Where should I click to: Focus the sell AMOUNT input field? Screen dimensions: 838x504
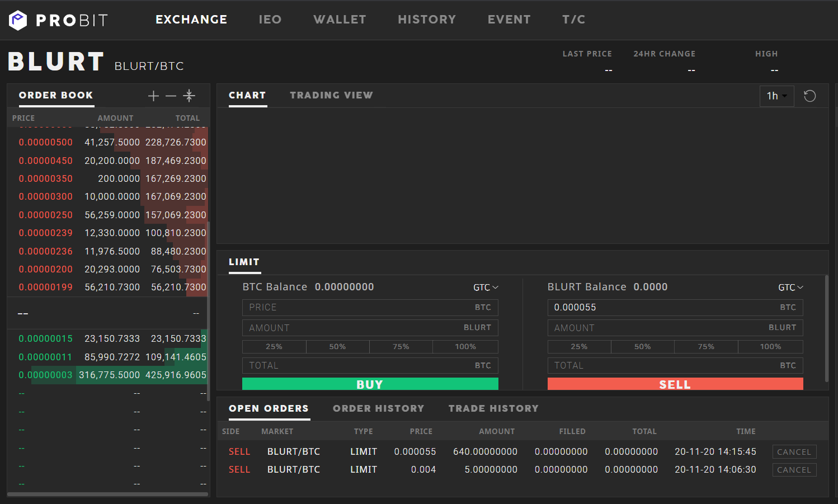pyautogui.click(x=675, y=328)
